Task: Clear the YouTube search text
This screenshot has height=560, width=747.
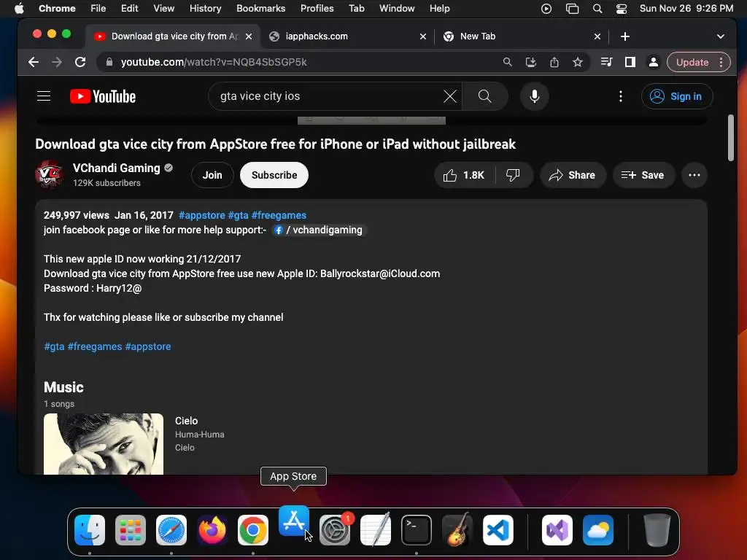Action: pos(449,96)
